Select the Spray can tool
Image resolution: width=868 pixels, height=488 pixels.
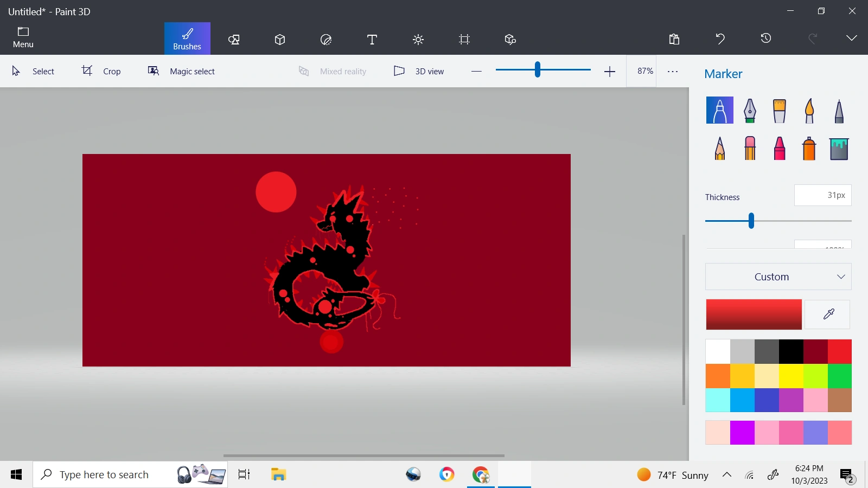[x=808, y=148]
